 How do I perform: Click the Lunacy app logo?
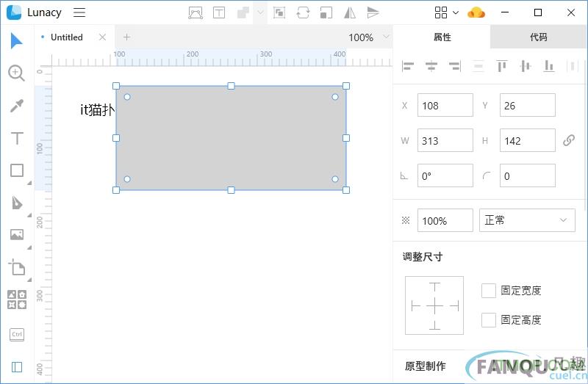(14, 12)
